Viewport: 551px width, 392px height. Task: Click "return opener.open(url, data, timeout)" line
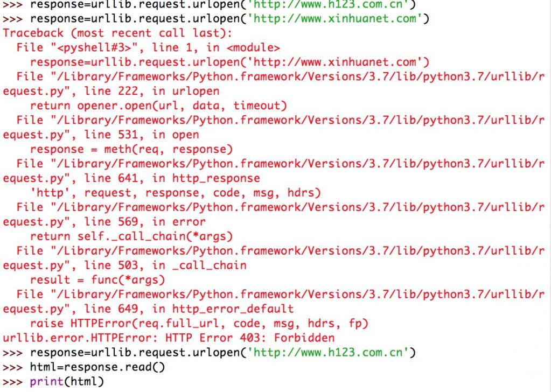pos(158,106)
